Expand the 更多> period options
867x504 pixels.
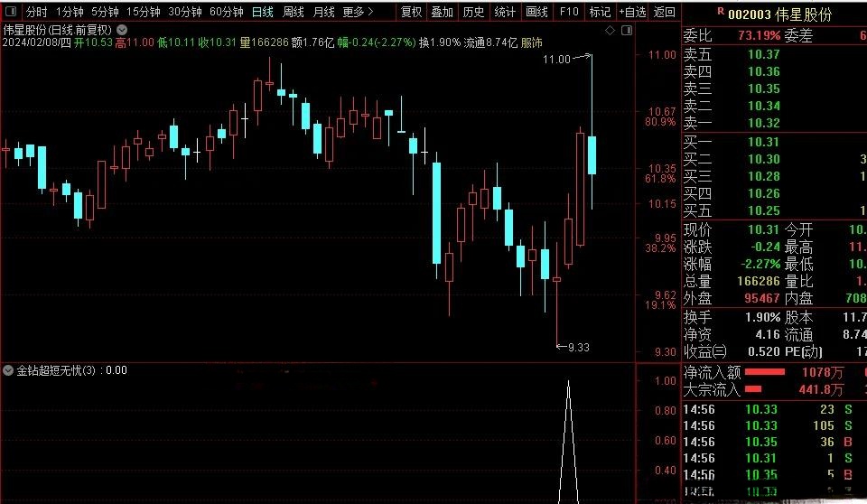[x=359, y=12]
